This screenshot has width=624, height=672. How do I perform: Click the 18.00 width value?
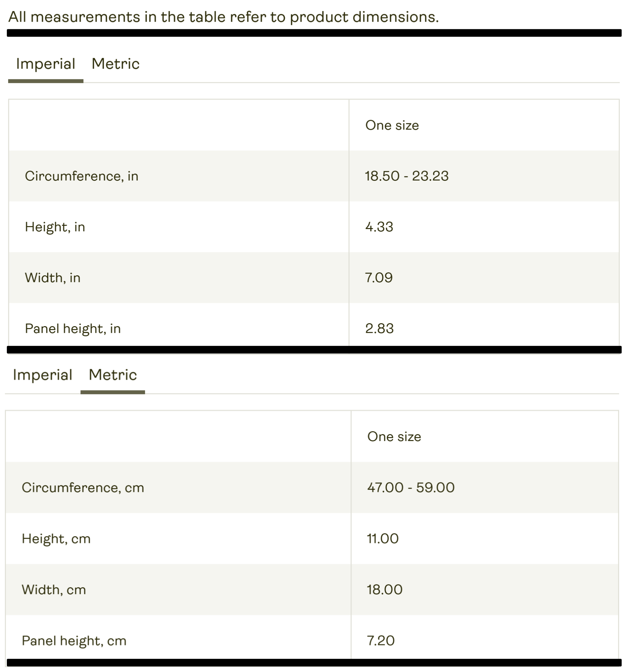(x=385, y=590)
